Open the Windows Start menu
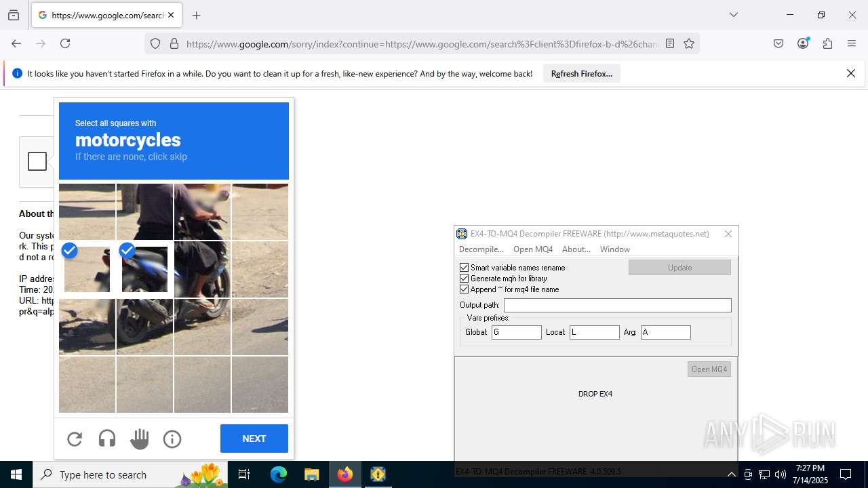Image resolution: width=868 pixels, height=488 pixels. tap(16, 474)
